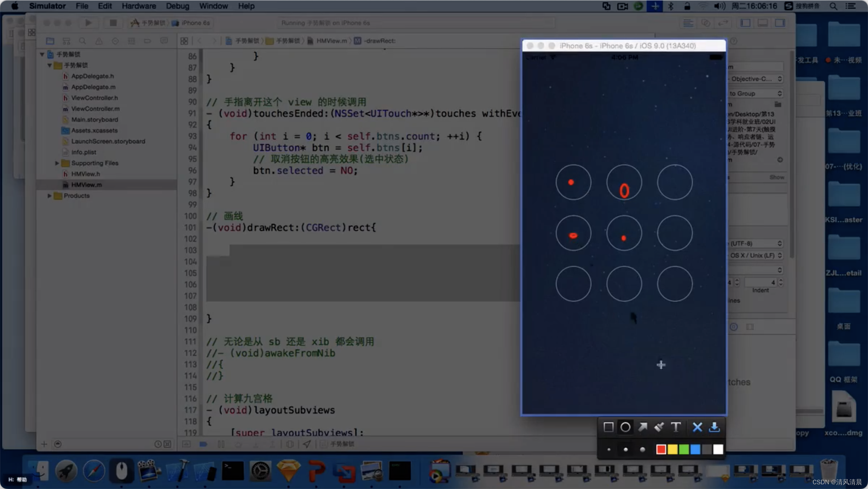Open the Test navigator icon
The image size is (868, 489).
click(x=115, y=41)
